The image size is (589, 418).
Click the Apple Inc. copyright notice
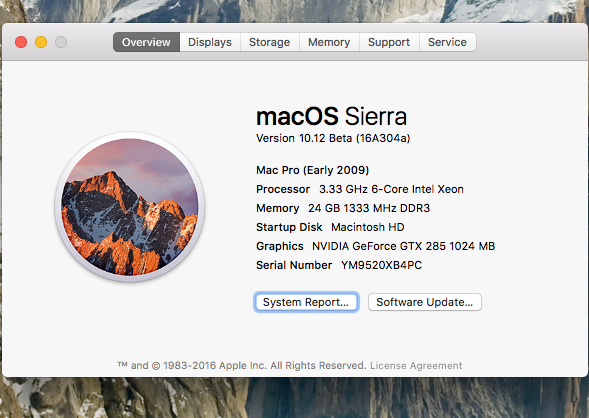click(242, 365)
